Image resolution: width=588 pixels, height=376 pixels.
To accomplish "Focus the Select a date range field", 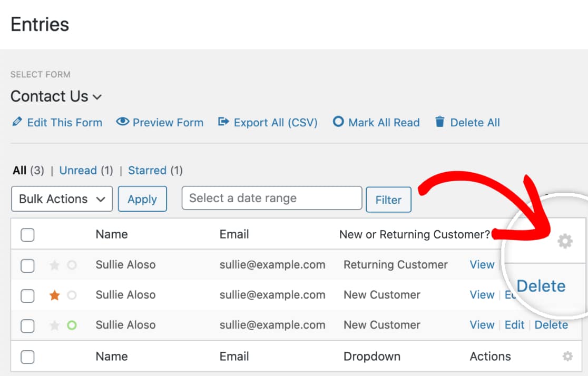I will click(272, 198).
